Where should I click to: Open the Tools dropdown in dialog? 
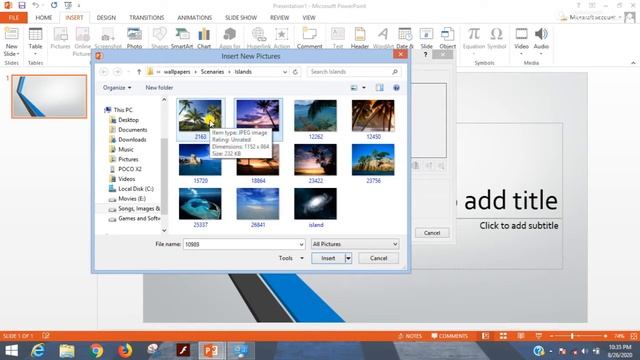[291, 258]
